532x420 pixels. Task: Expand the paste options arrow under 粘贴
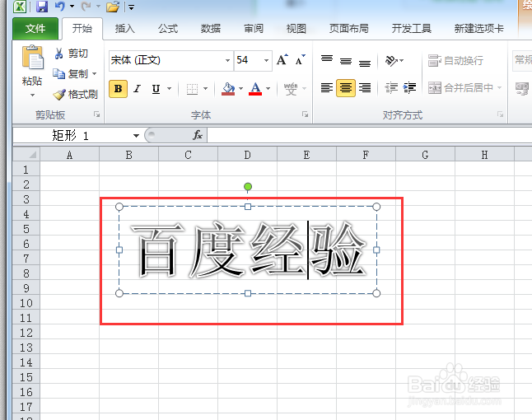pyautogui.click(x=32, y=96)
